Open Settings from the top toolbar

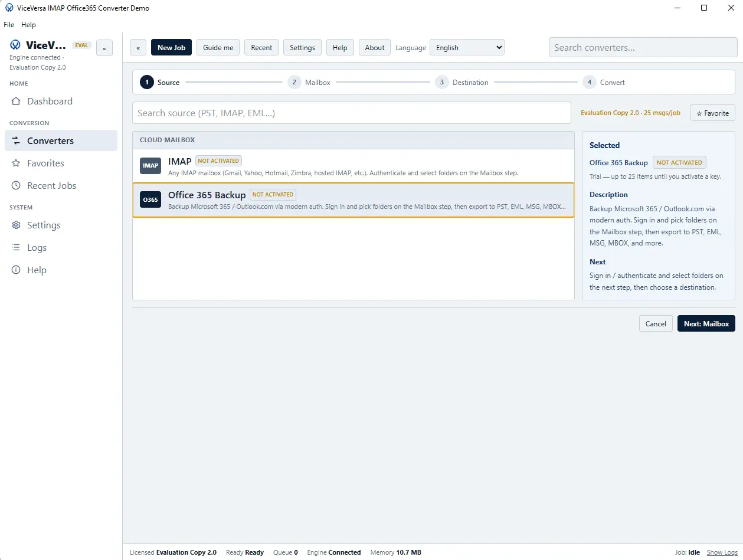point(302,48)
